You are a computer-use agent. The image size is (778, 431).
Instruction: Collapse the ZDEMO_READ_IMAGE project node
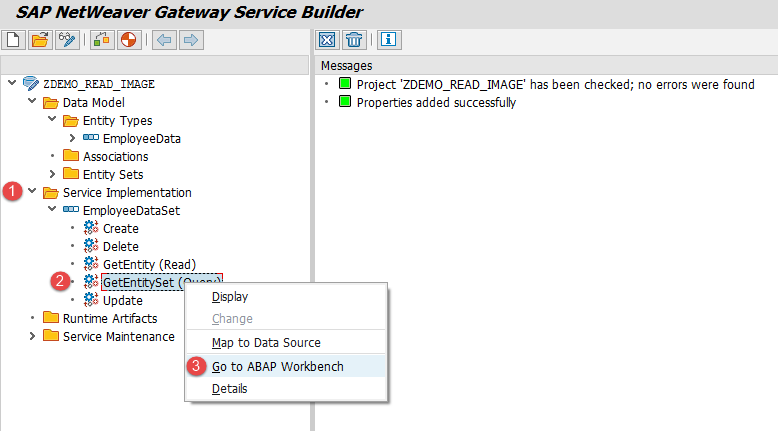coord(12,84)
